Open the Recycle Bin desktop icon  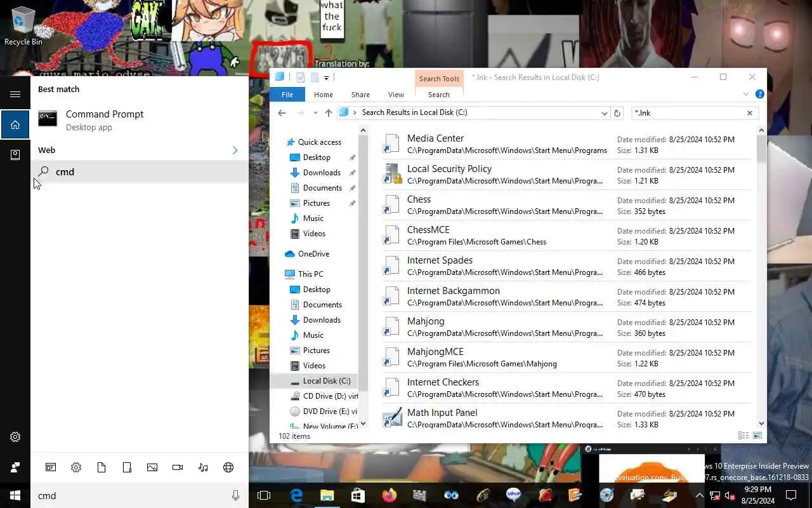(23, 25)
